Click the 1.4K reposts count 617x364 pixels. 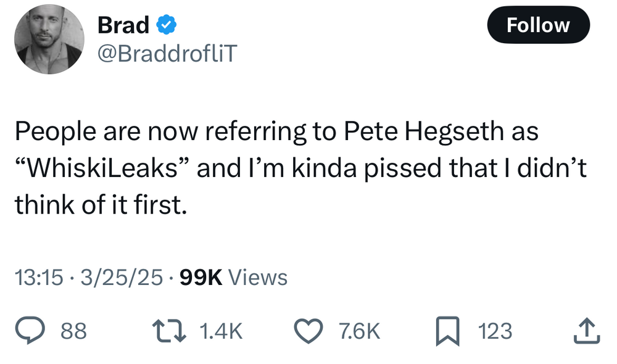[222, 332]
